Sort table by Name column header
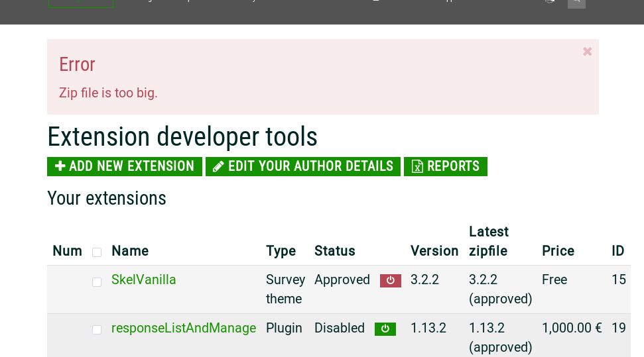The height and width of the screenshot is (357, 644). pyautogui.click(x=130, y=251)
